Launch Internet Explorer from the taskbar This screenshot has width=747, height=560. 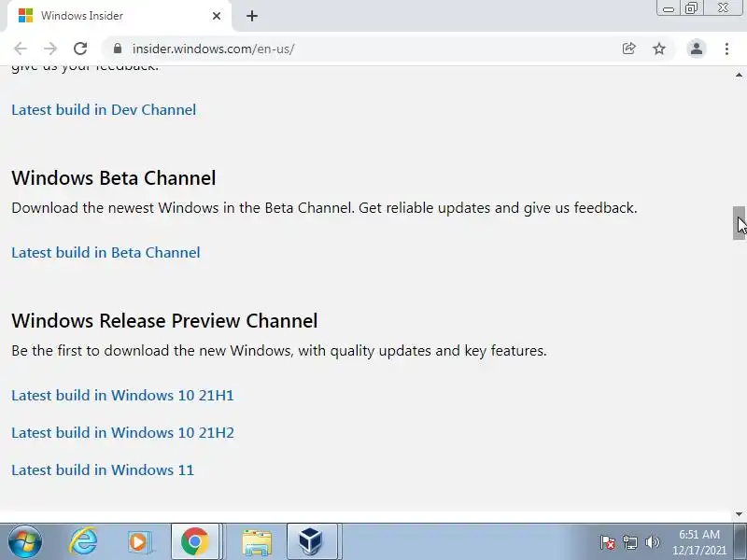click(x=83, y=541)
